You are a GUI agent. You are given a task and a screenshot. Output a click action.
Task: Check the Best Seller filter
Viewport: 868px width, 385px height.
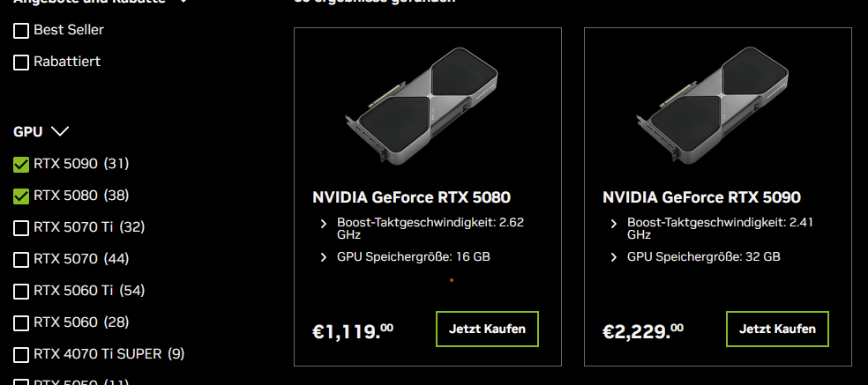22,31
